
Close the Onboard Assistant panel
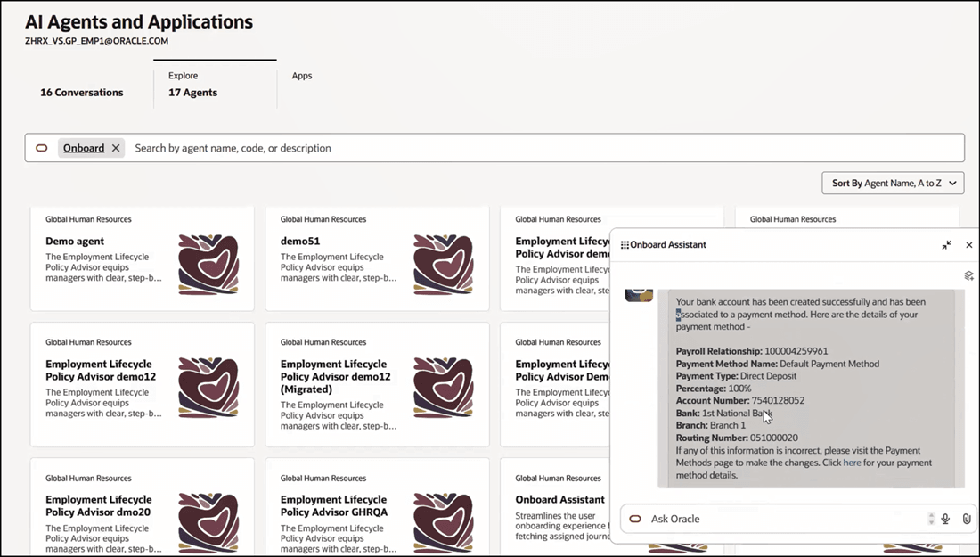tap(968, 245)
